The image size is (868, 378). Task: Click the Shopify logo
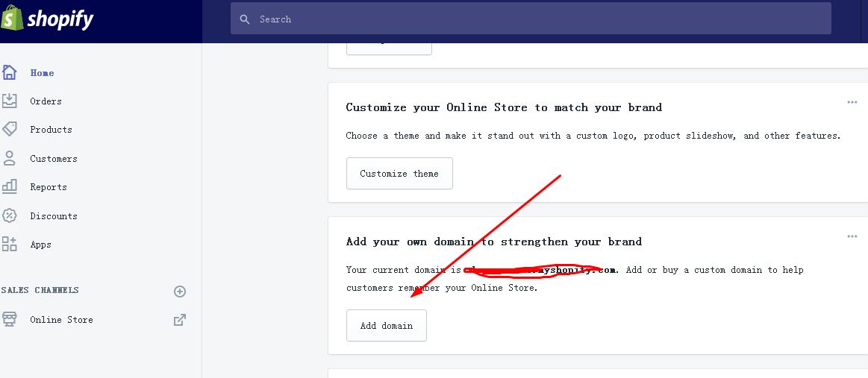pyautogui.click(x=47, y=18)
